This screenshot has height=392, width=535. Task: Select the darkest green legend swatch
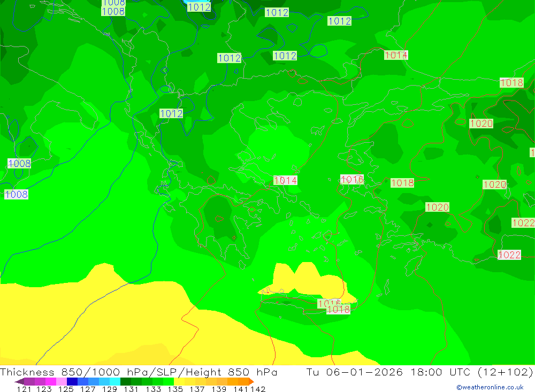(126, 381)
